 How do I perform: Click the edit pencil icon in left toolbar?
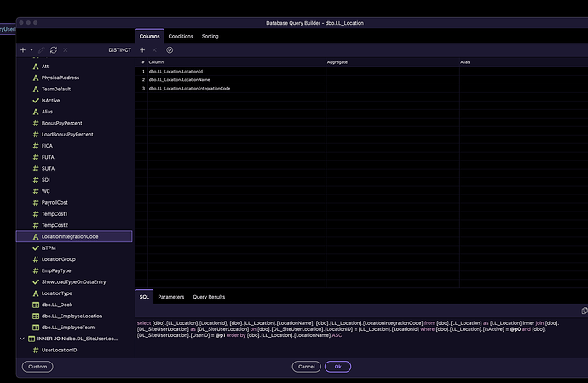42,50
